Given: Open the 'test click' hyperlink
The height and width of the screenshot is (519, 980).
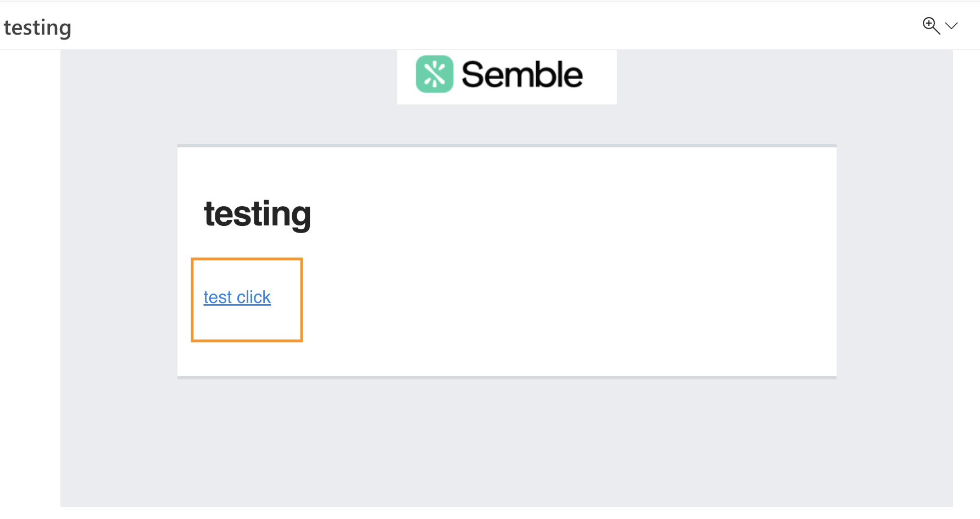Looking at the screenshot, I should click(237, 297).
